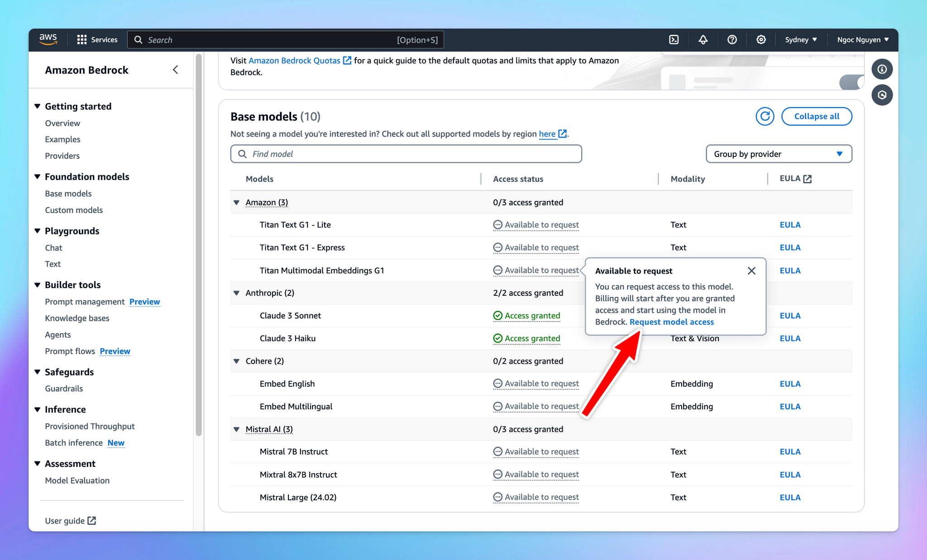Open the EULA link for Titan Text G1 - Express
This screenshot has width=927, height=560.
[x=790, y=247]
